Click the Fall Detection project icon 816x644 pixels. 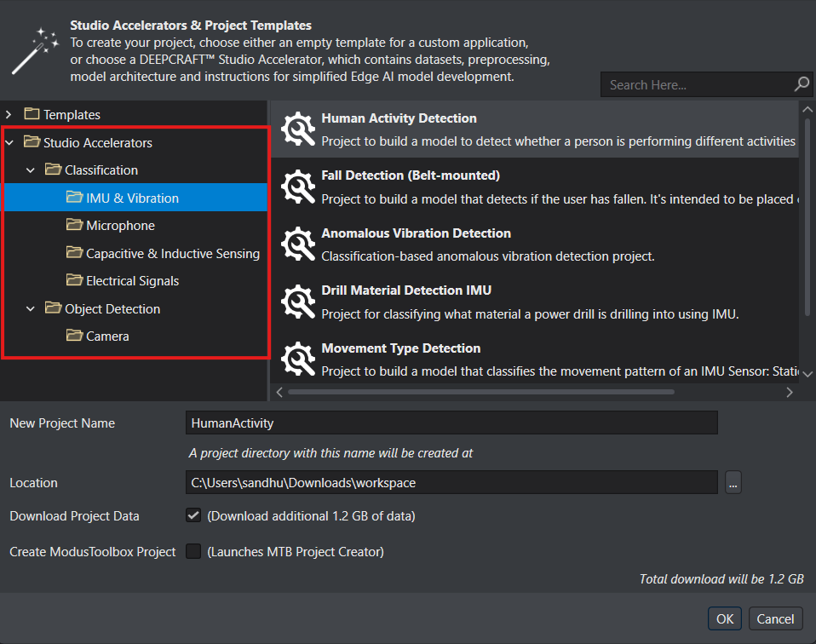click(x=298, y=187)
